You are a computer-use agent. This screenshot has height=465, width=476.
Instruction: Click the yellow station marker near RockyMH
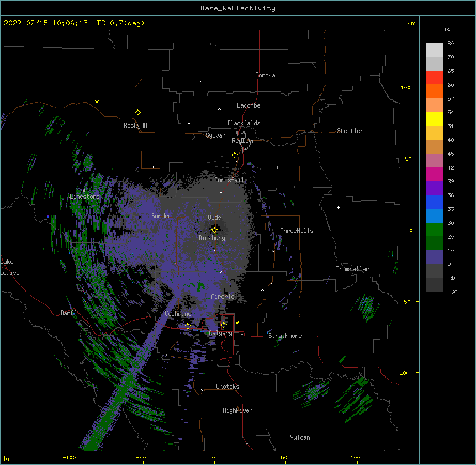click(x=138, y=113)
